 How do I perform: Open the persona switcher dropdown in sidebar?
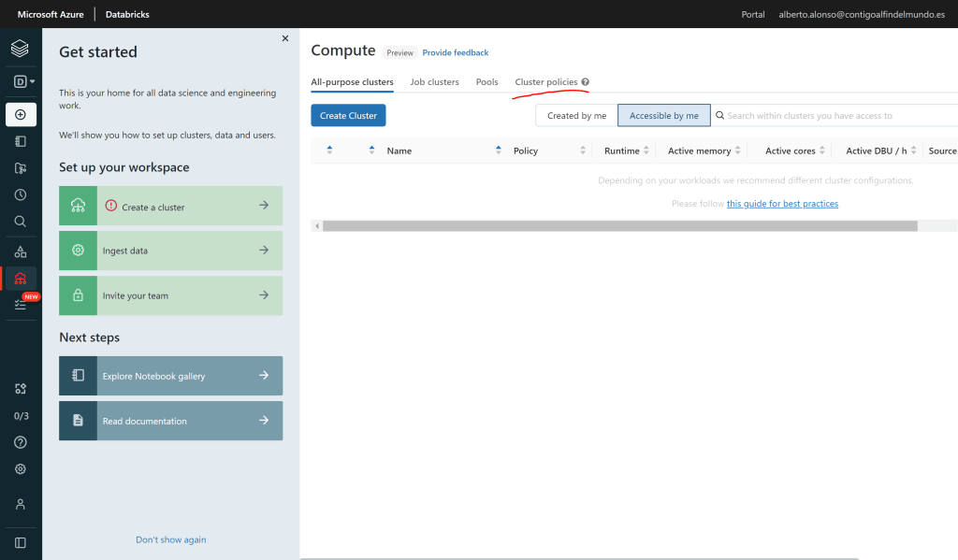click(24, 81)
